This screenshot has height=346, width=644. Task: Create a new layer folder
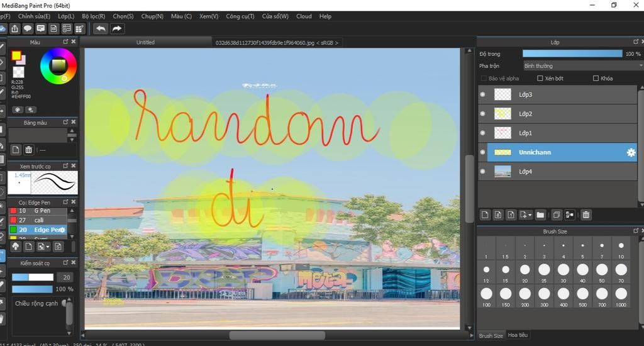click(540, 215)
